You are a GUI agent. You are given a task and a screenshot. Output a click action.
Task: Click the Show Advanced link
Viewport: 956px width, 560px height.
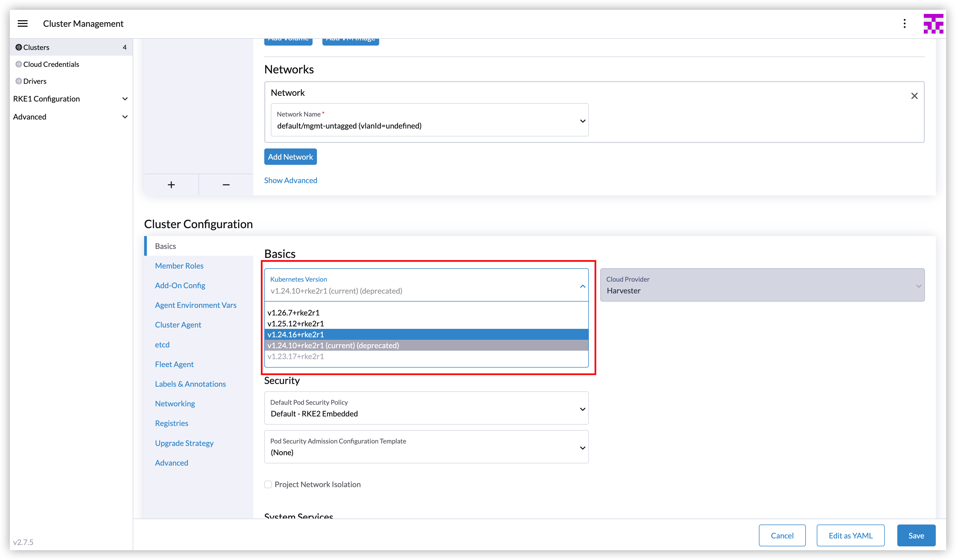pos(290,180)
